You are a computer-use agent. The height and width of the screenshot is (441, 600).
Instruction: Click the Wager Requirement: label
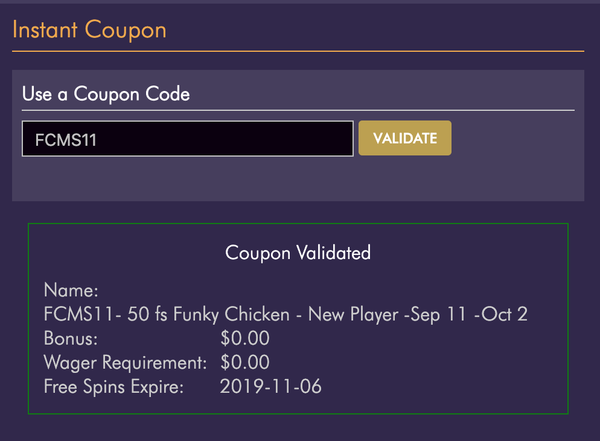pos(125,362)
